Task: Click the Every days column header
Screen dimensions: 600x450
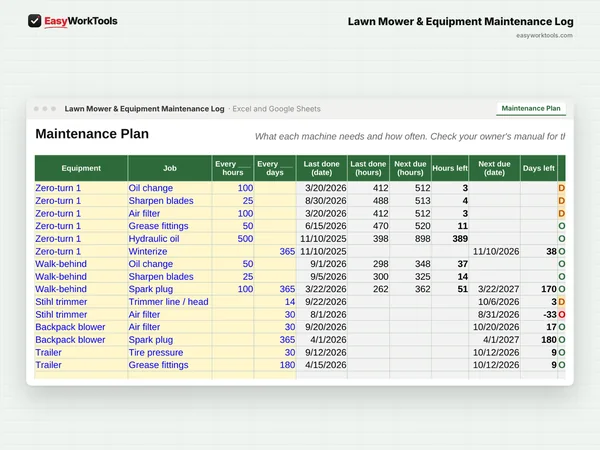Action: [x=275, y=168]
